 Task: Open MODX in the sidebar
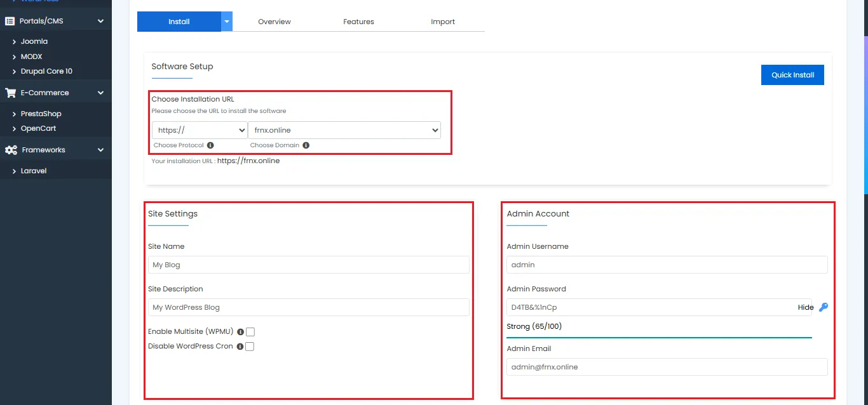pos(31,56)
